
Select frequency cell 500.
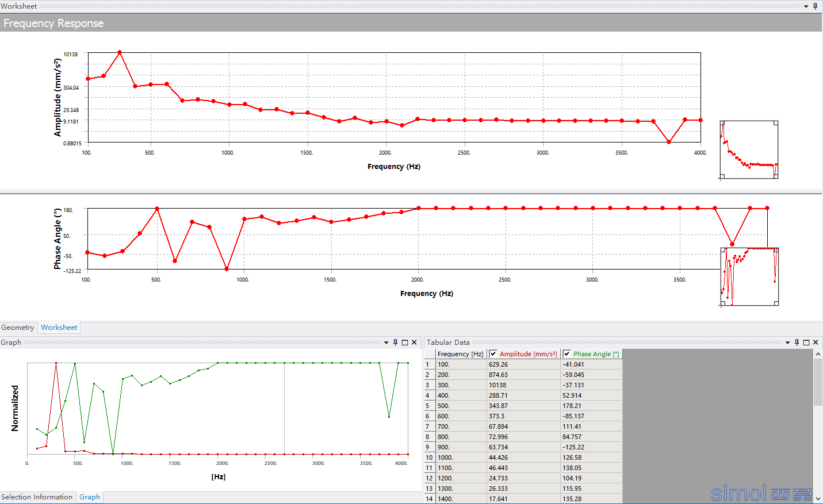click(461, 406)
